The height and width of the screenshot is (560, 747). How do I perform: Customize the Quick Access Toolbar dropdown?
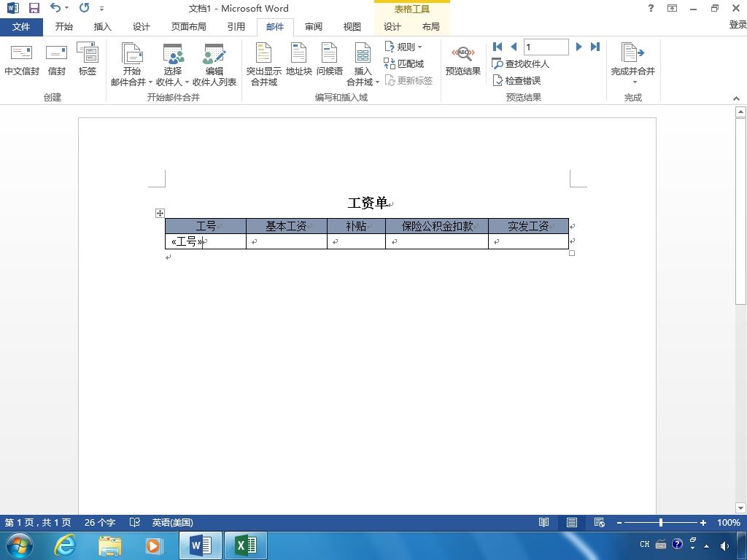101,8
